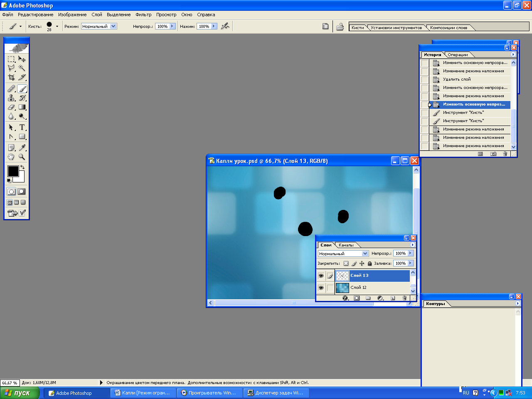Open layer Непрозр. opacity arrow in Layers panel
The height and width of the screenshot is (399, 532).
[x=411, y=253]
